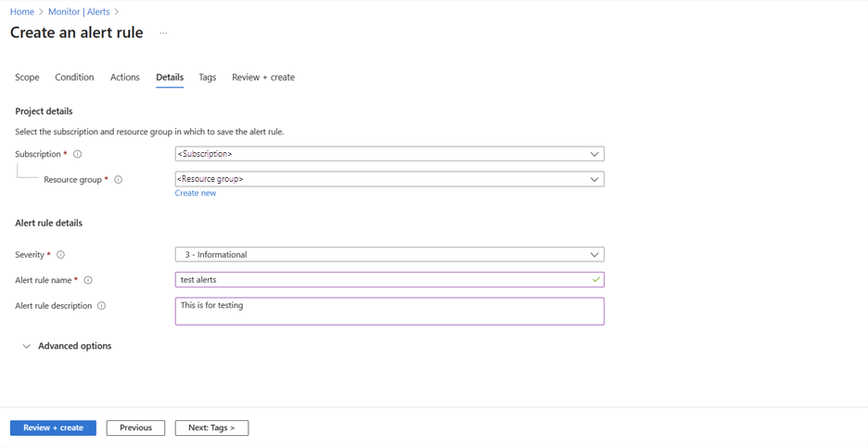868x448 pixels.
Task: Click the Severity info icon
Action: coord(61,255)
